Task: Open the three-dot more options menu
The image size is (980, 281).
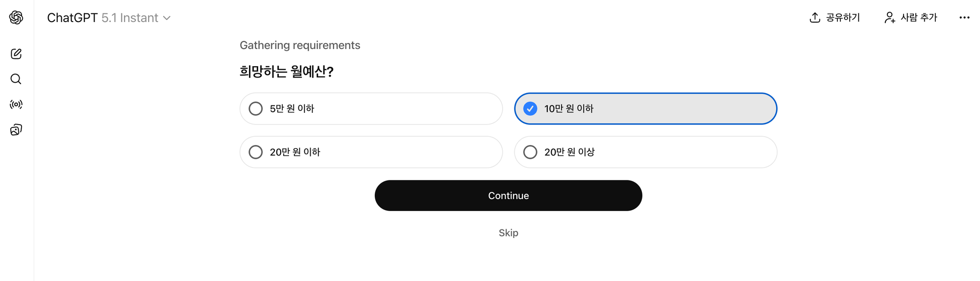Action: pos(964,18)
